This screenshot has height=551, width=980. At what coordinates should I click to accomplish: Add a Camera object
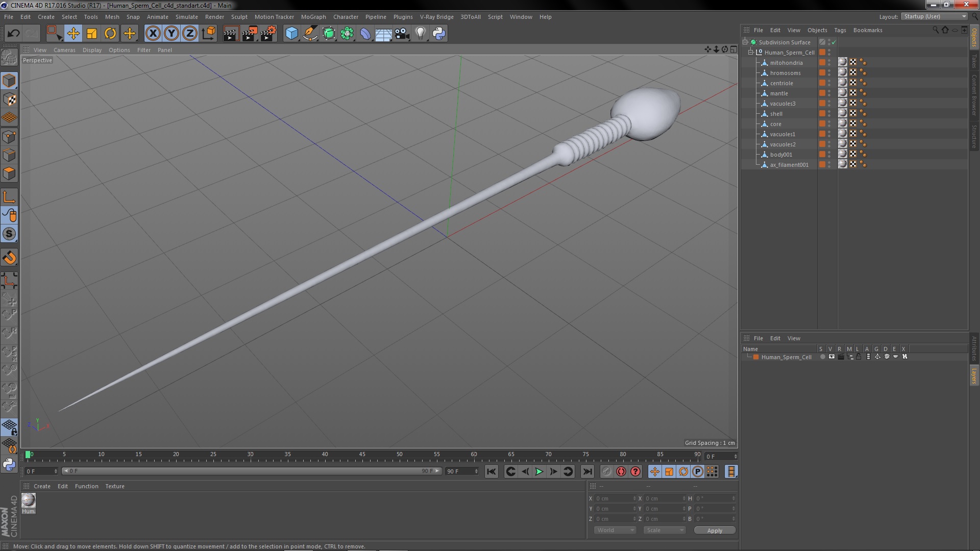point(402,34)
